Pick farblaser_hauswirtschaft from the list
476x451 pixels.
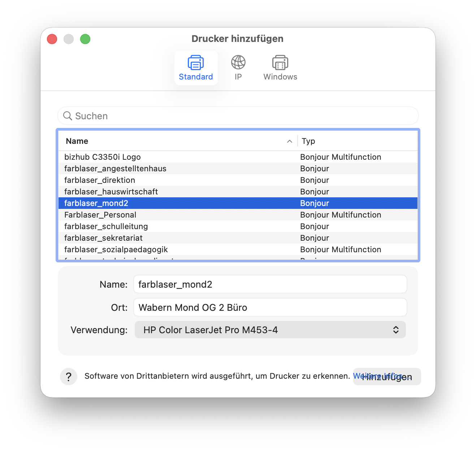tap(111, 192)
